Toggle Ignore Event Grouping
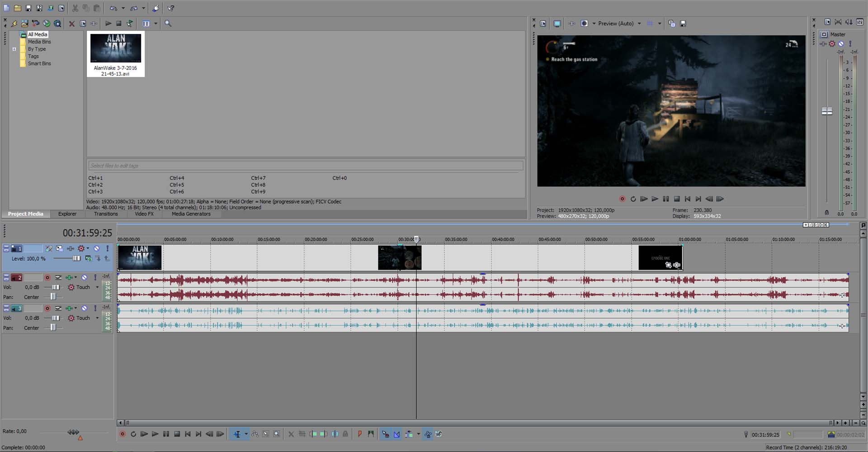Screen dimensions: 868x452 click(439, 434)
